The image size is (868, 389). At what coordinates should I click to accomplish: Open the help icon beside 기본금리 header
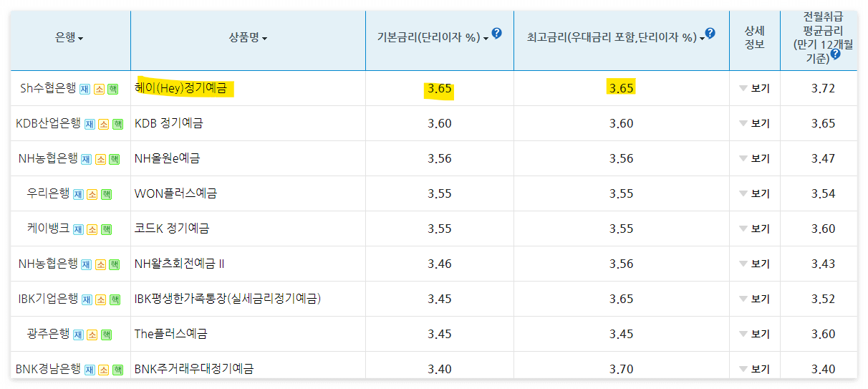pyautogui.click(x=497, y=33)
